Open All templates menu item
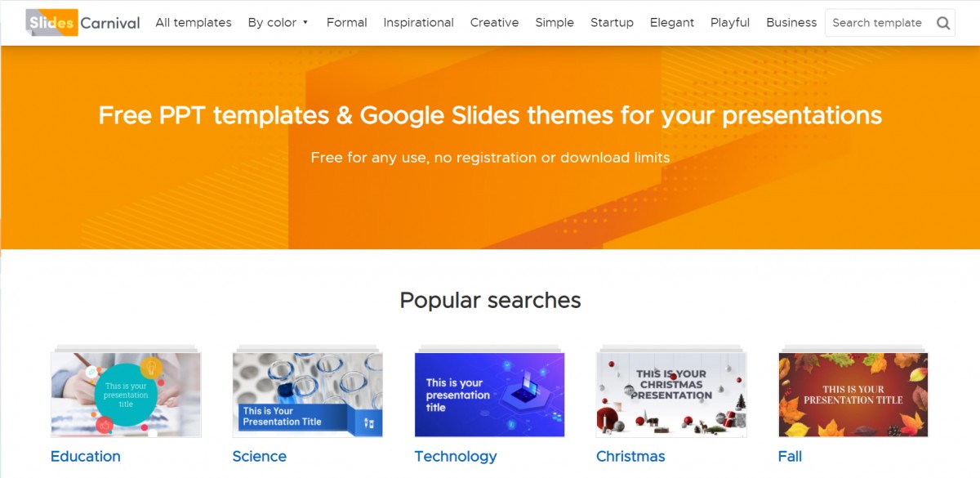The width and height of the screenshot is (980, 478). 194,22
